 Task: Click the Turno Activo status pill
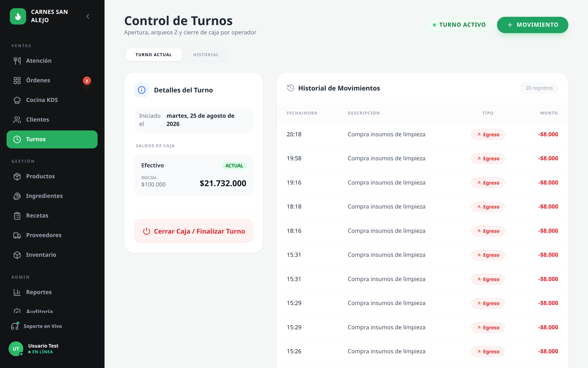pos(459,25)
